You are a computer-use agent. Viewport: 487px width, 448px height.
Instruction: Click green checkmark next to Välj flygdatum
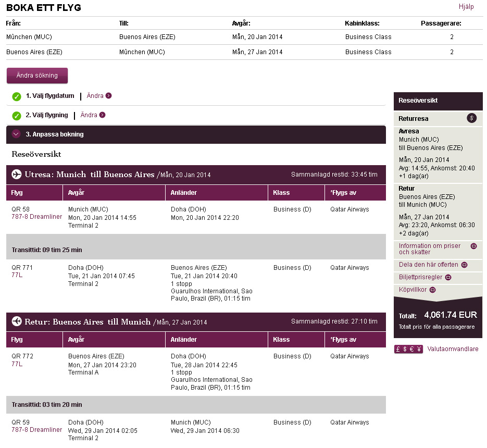click(x=17, y=96)
